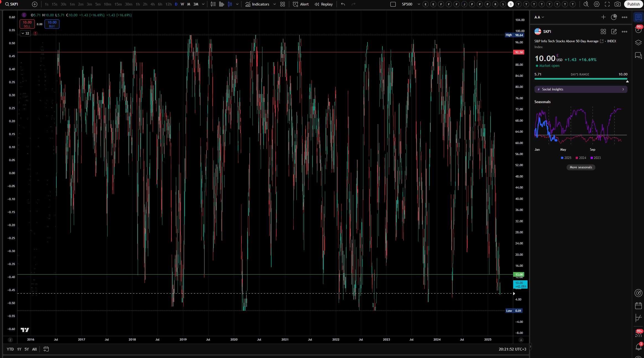This screenshot has width=644, height=358.
Task: Switch range to YTD tab
Action: (x=10, y=349)
